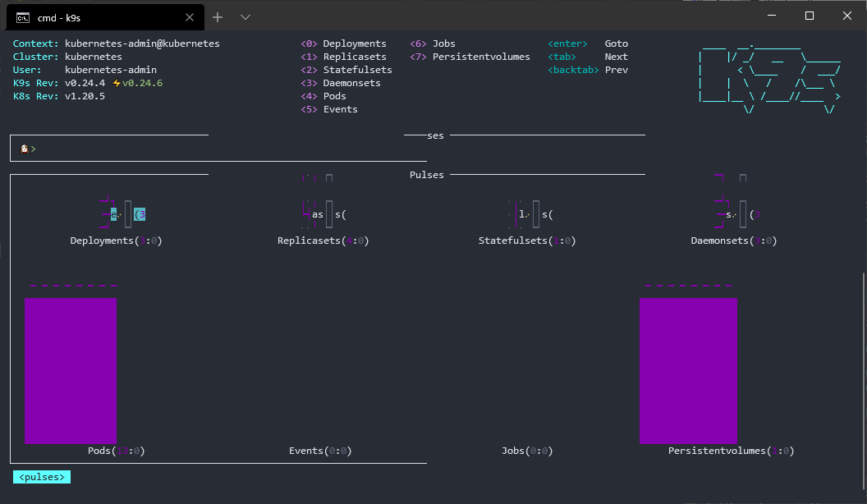
Task: Open a new terminal tab with plus
Action: (x=218, y=18)
